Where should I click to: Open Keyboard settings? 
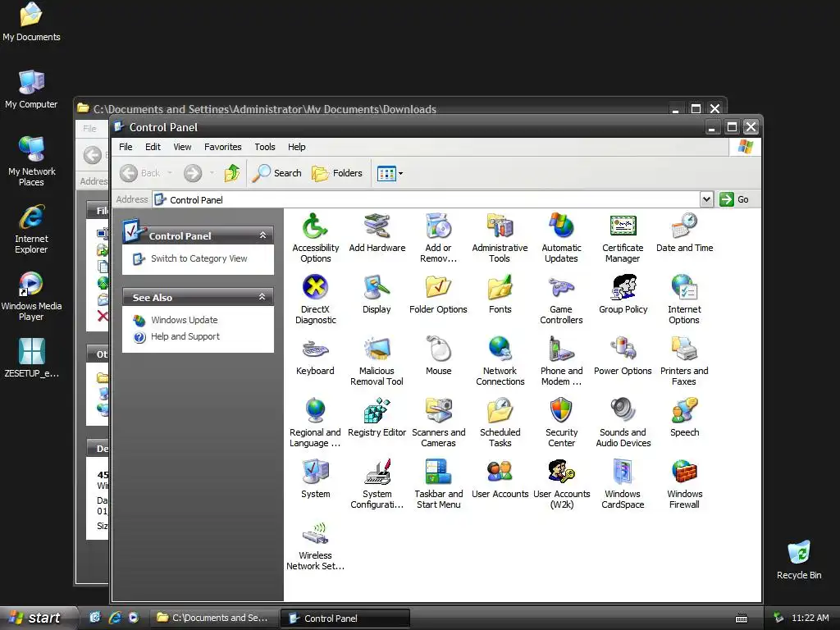tap(315, 356)
